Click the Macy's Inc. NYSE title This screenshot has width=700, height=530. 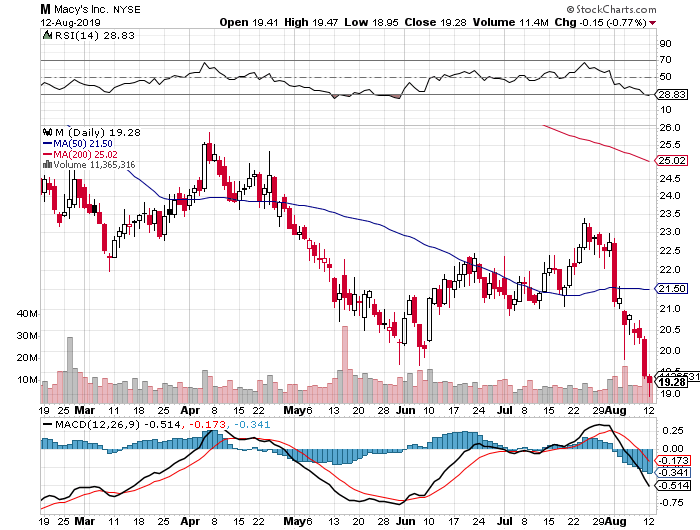91,9
